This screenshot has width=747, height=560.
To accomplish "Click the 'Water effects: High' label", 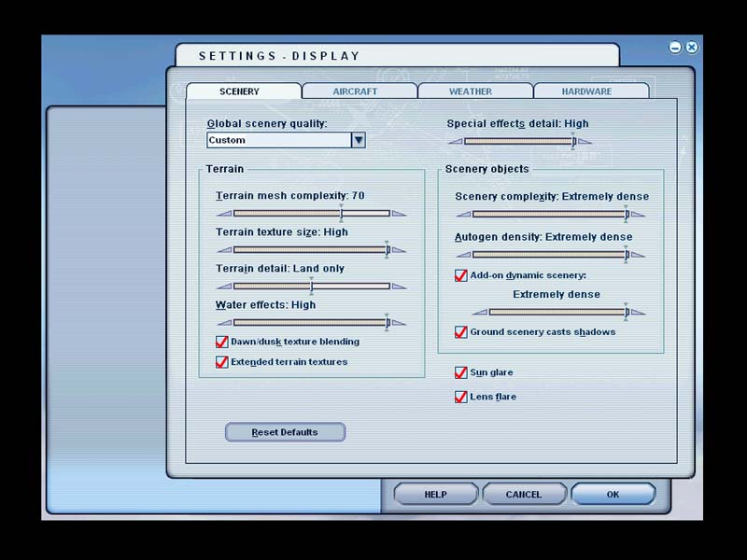I will (x=265, y=305).
